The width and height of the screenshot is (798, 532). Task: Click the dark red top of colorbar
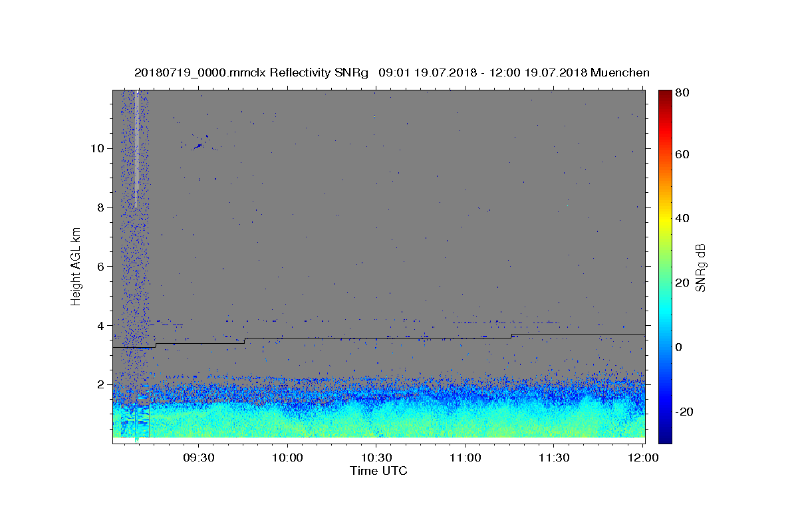pos(665,94)
